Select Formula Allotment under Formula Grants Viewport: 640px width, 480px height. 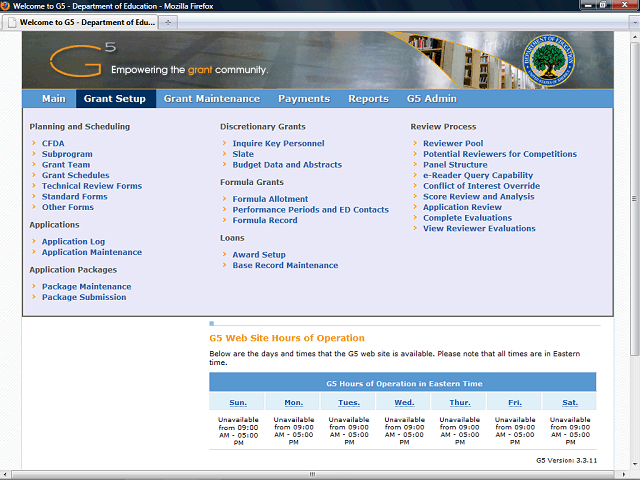[x=270, y=199]
